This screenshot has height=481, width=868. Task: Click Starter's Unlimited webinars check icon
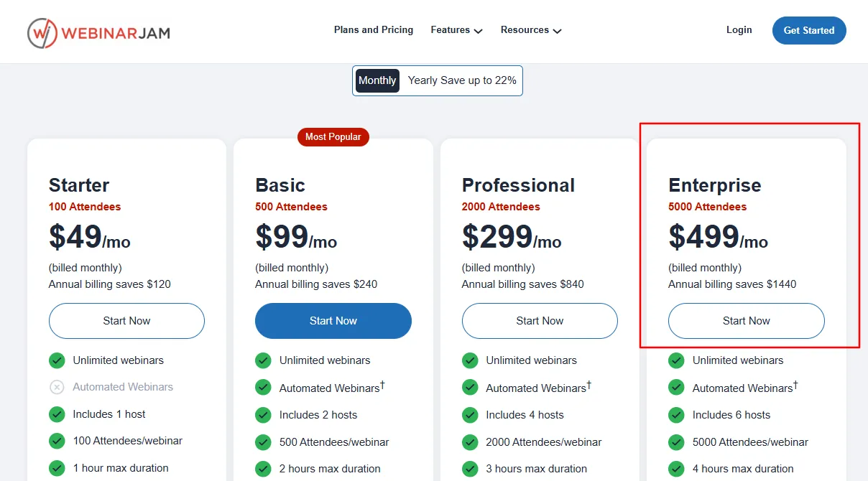pyautogui.click(x=57, y=360)
